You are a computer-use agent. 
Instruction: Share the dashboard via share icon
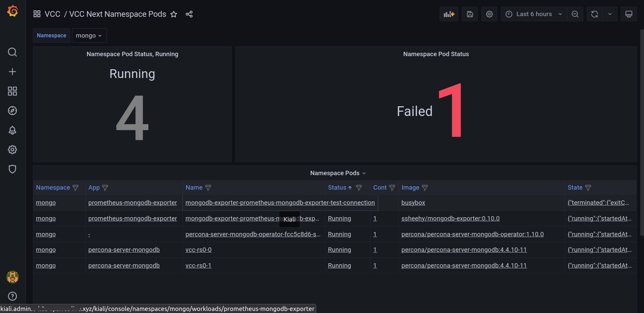click(189, 14)
